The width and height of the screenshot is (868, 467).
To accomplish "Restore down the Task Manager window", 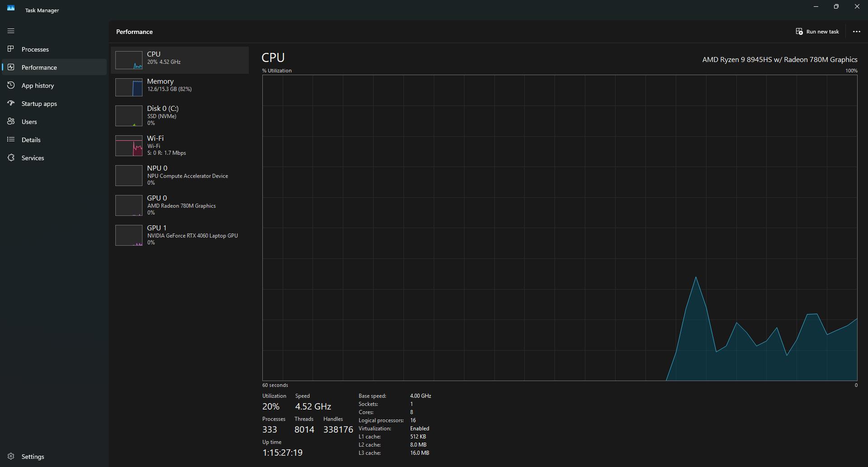I will pyautogui.click(x=836, y=7).
